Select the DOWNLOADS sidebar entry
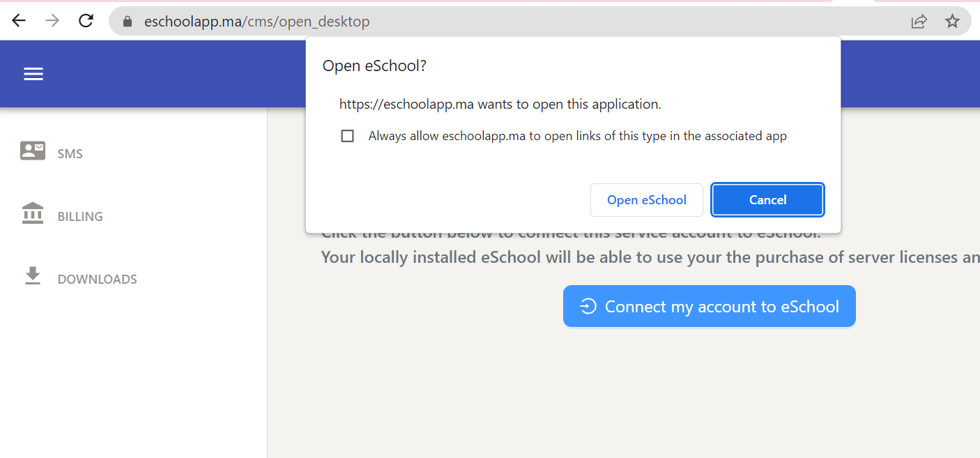This screenshot has height=458, width=980. point(97,280)
